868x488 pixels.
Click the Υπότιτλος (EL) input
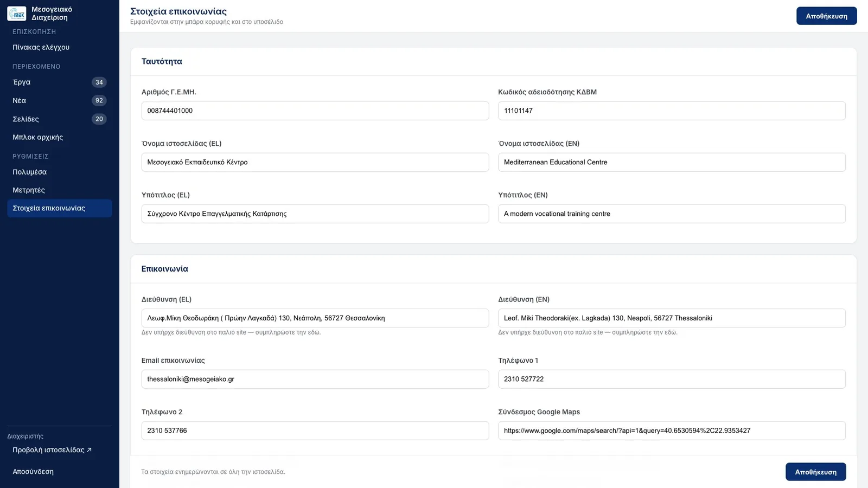[x=315, y=214]
